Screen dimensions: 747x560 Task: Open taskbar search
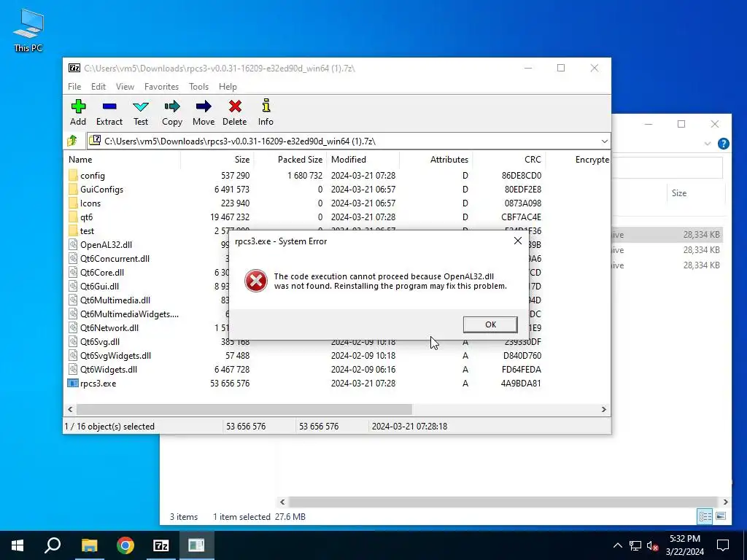53,545
